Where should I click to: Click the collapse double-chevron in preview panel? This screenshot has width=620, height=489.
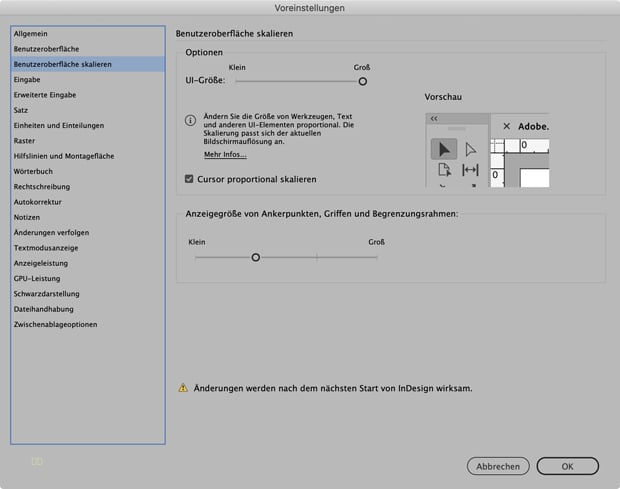point(434,118)
